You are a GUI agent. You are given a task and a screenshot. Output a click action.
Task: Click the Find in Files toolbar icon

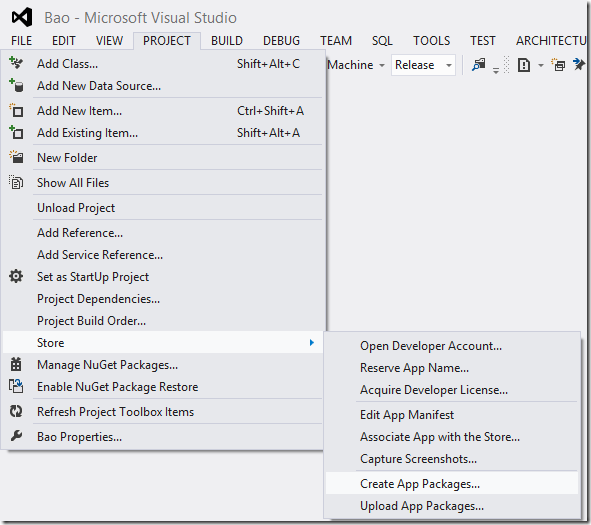tap(479, 65)
